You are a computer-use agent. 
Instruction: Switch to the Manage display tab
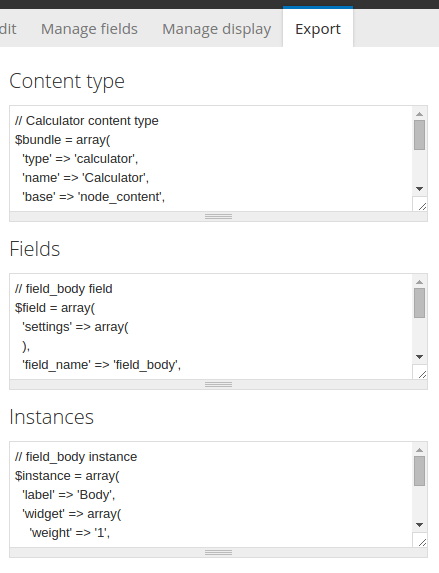tap(216, 29)
